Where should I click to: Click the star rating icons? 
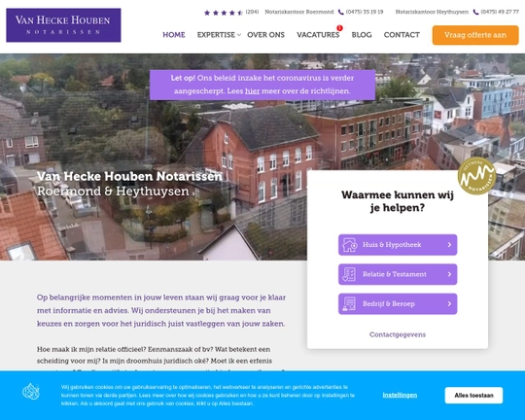point(224,13)
